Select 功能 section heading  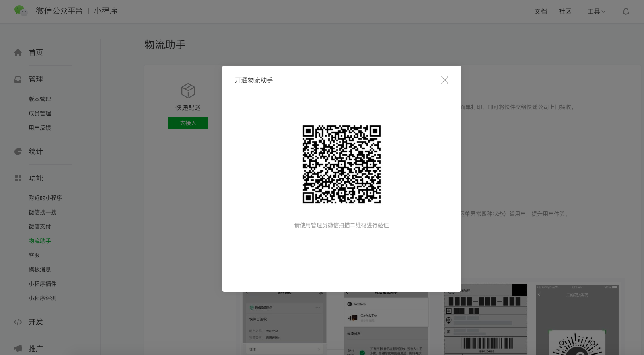(x=36, y=178)
